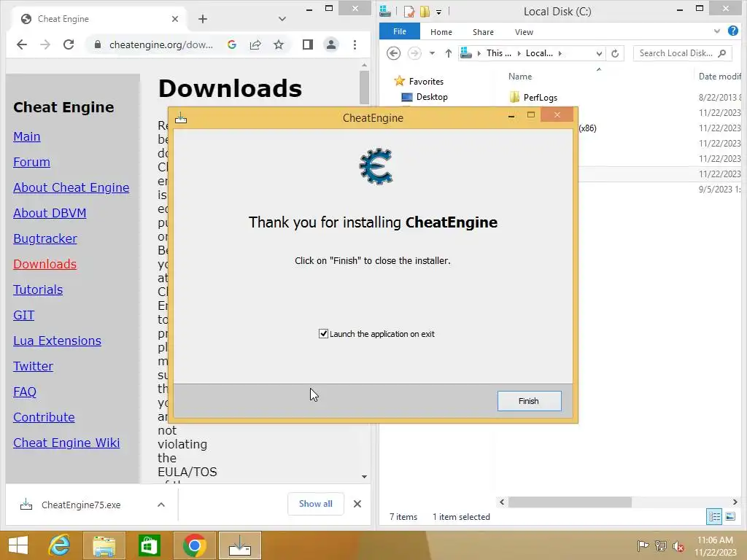Click the Chrome forward arrow

pos(45,44)
